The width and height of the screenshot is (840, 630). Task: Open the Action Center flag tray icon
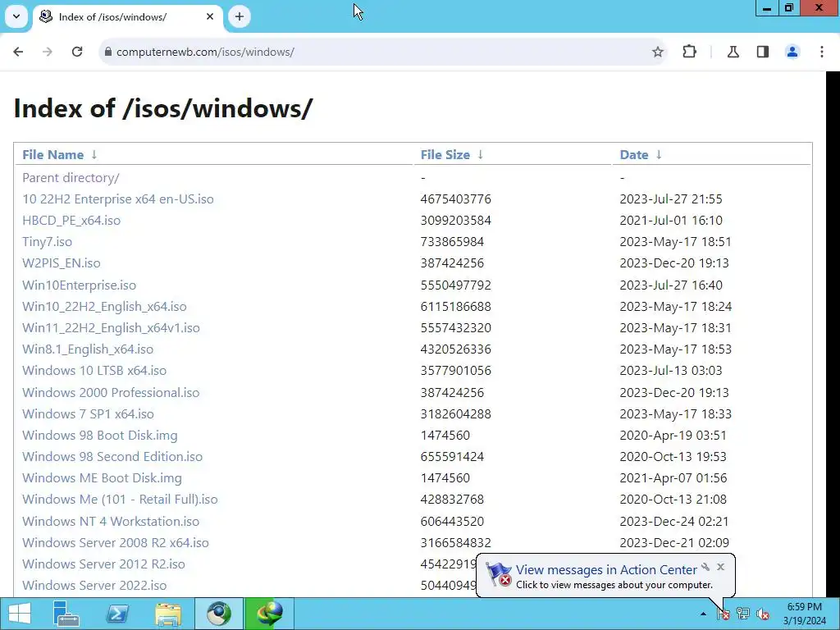724,614
